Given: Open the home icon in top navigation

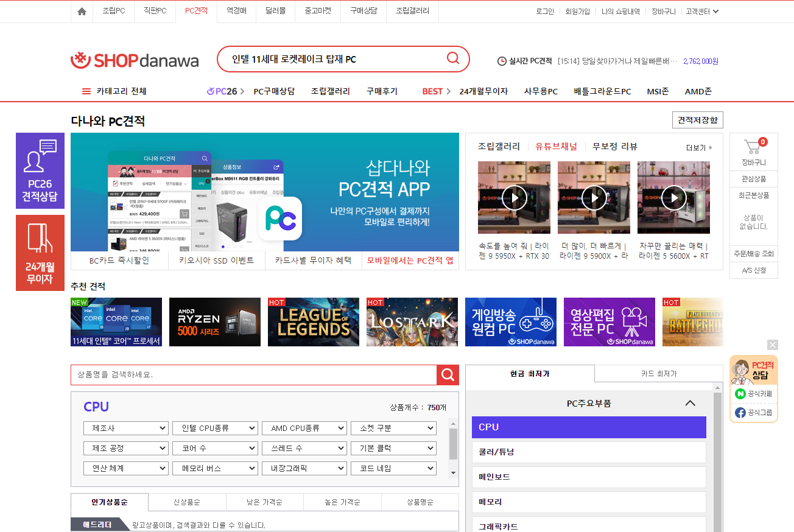Looking at the screenshot, I should click(x=82, y=12).
